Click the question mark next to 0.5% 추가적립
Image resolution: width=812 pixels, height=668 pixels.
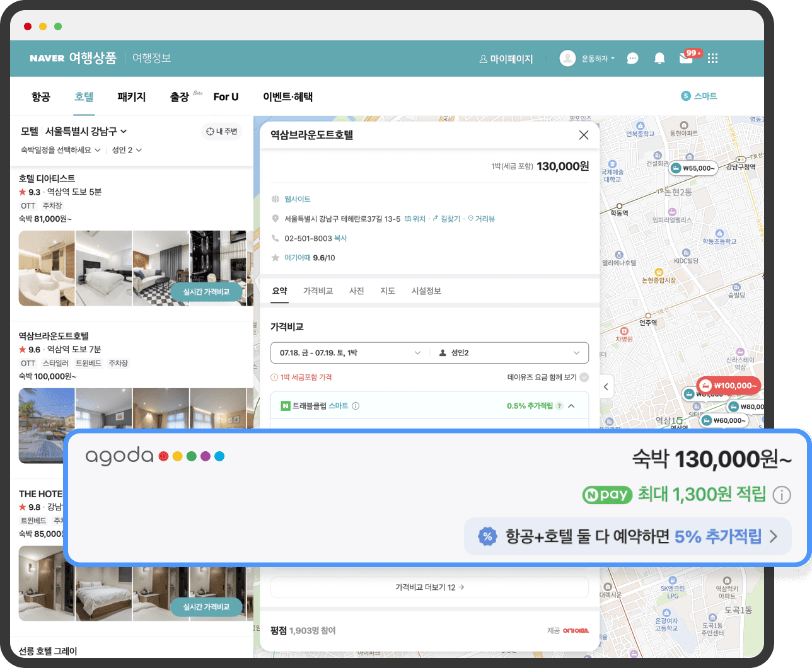point(559,406)
